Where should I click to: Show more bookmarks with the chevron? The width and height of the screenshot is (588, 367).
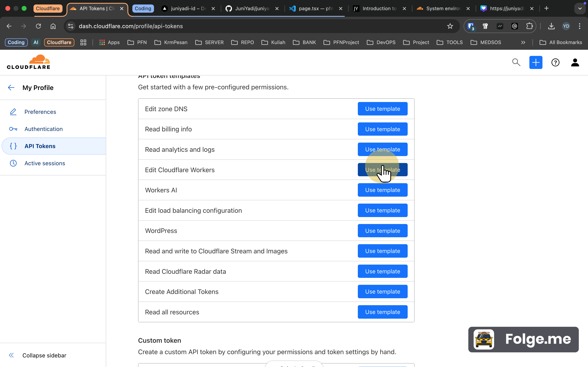coord(523,42)
